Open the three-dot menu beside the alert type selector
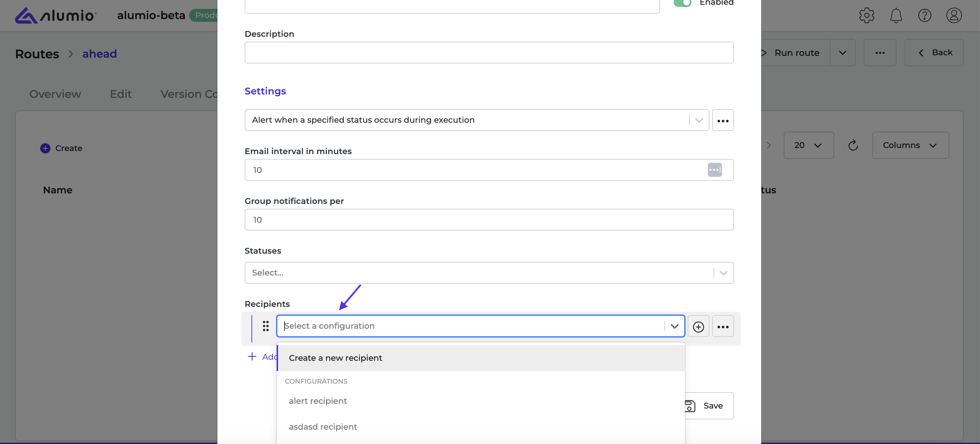This screenshot has width=980, height=444. pos(722,120)
